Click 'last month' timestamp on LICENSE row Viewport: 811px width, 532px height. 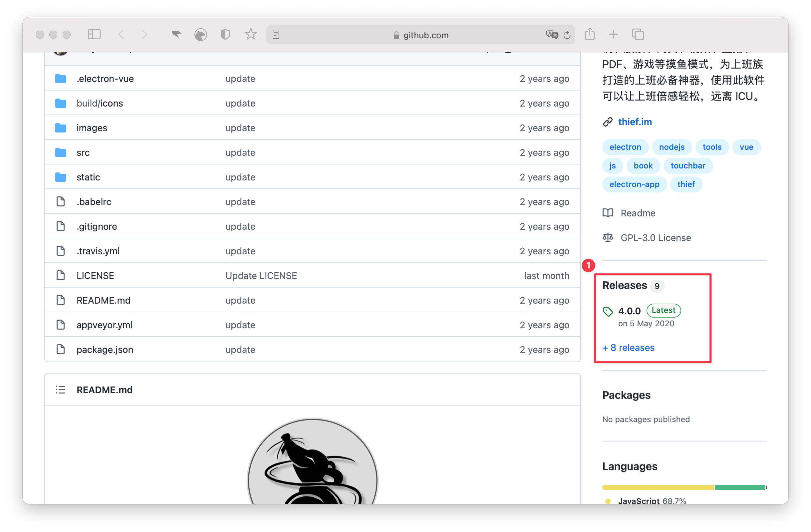pyautogui.click(x=547, y=276)
